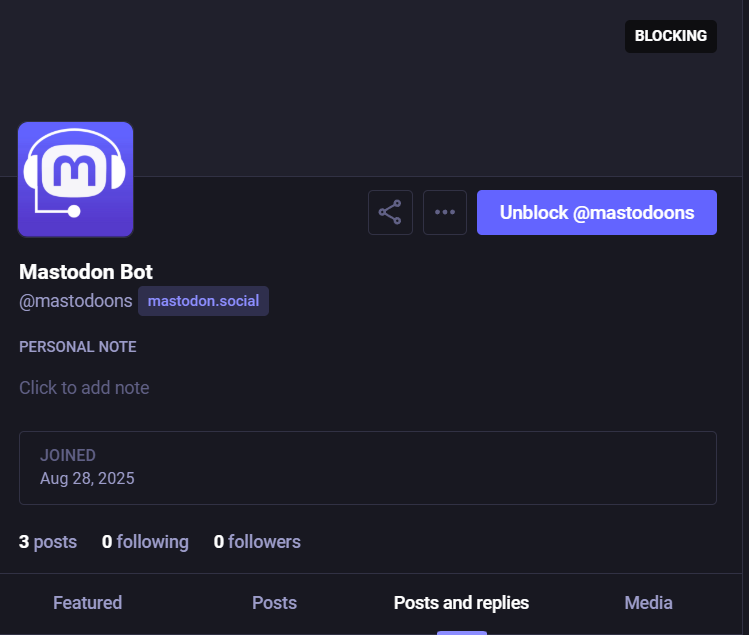749x635 pixels.
Task: Select the Posts and replies tab
Action: tap(461, 603)
